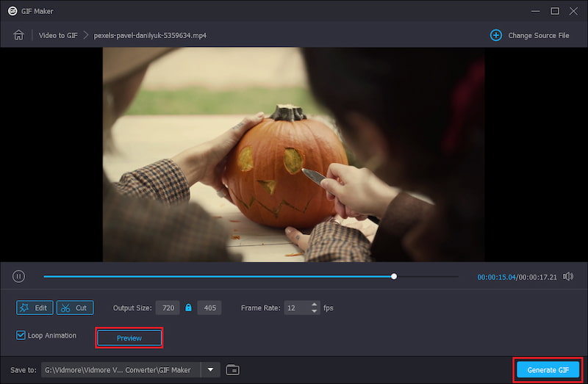
Task: Mute audio using the speaker icon
Action: (x=567, y=277)
